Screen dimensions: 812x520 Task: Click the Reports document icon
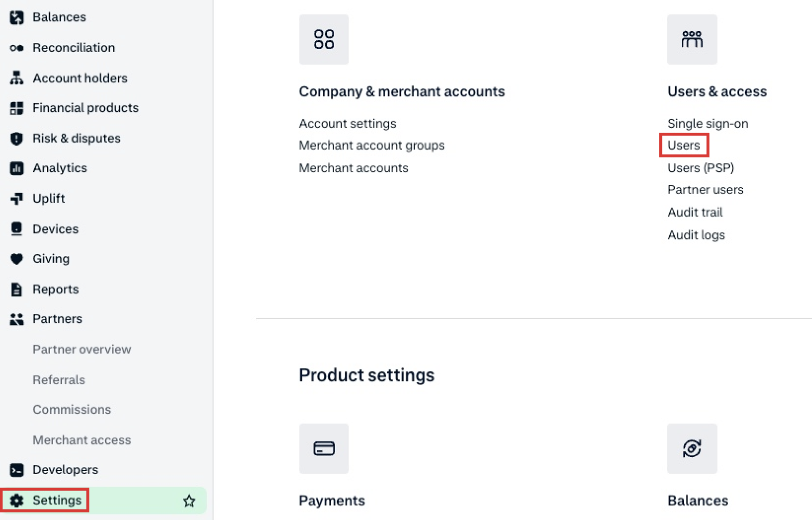click(16, 289)
